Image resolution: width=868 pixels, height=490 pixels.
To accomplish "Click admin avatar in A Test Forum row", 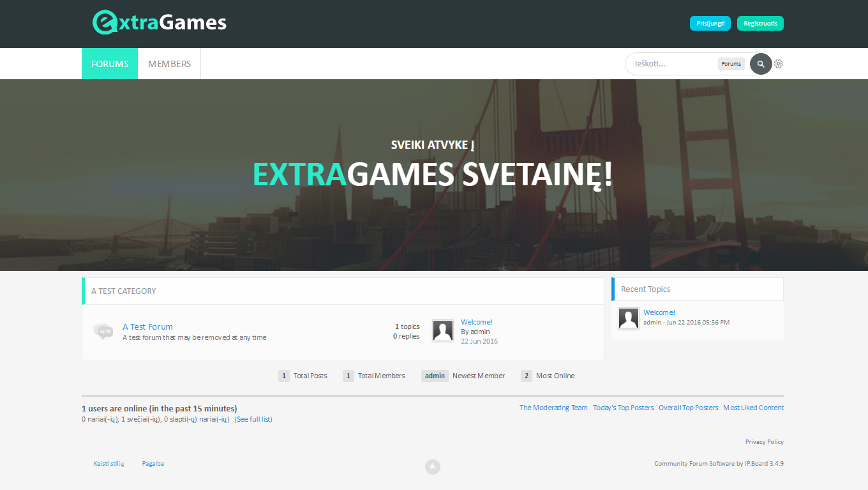I will 443,330.
